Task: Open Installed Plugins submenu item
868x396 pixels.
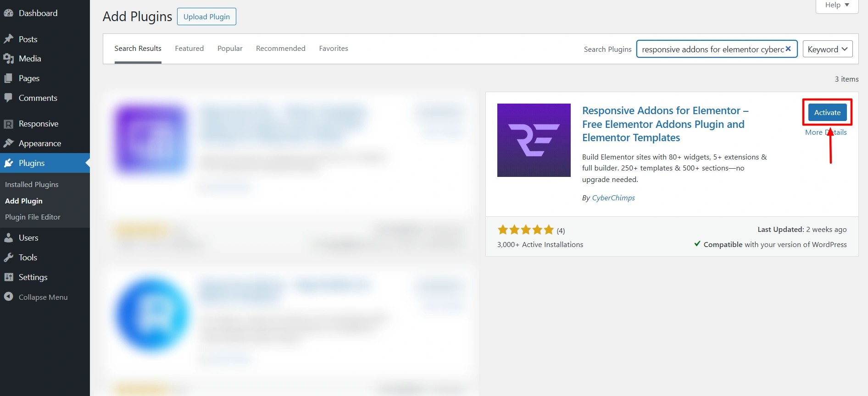Action: (x=32, y=184)
